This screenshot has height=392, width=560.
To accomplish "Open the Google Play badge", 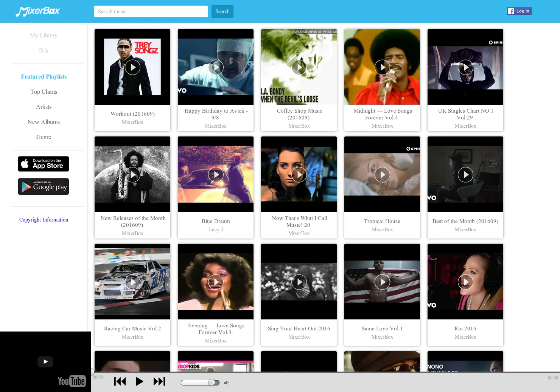I will pyautogui.click(x=44, y=186).
